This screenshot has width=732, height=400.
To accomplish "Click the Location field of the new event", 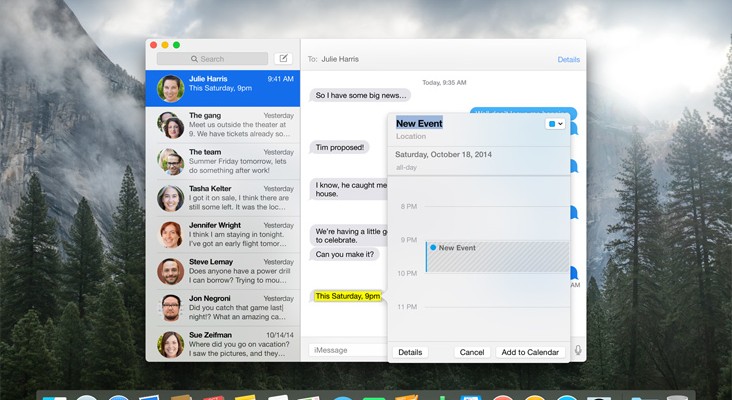I will coord(411,136).
